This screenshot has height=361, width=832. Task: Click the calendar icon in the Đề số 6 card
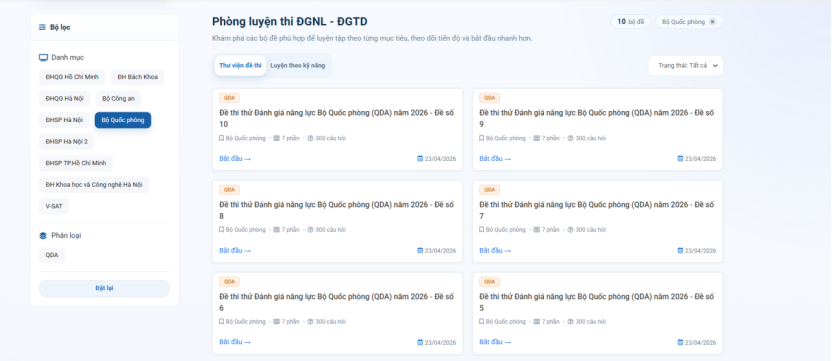coord(420,342)
